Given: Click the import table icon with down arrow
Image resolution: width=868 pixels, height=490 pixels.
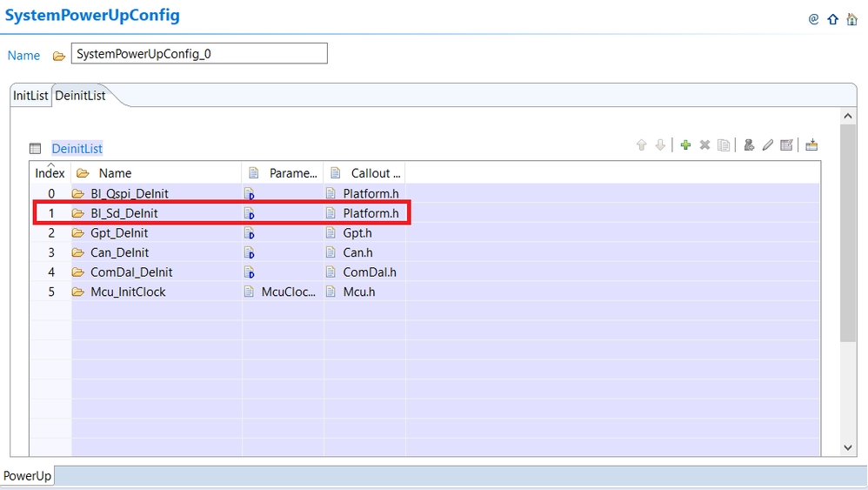Looking at the screenshot, I should coord(811,145).
